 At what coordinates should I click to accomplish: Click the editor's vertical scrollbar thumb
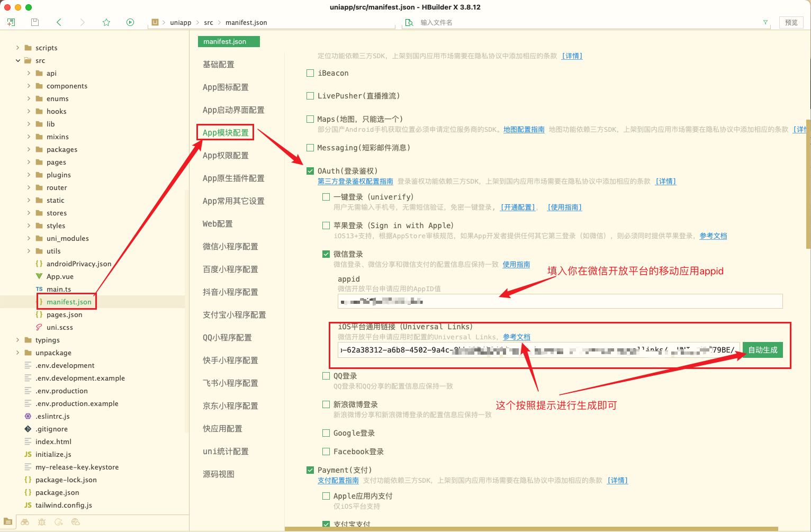point(808,184)
